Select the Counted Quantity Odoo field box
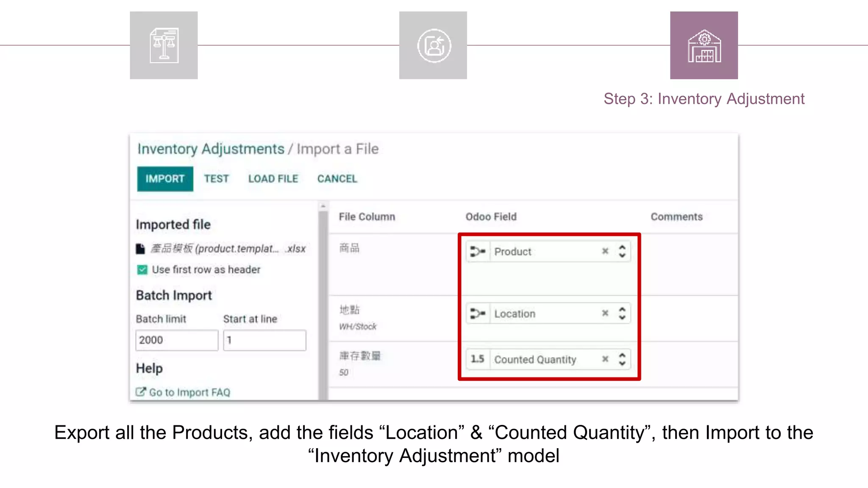This screenshot has height=488, width=868. coord(548,359)
